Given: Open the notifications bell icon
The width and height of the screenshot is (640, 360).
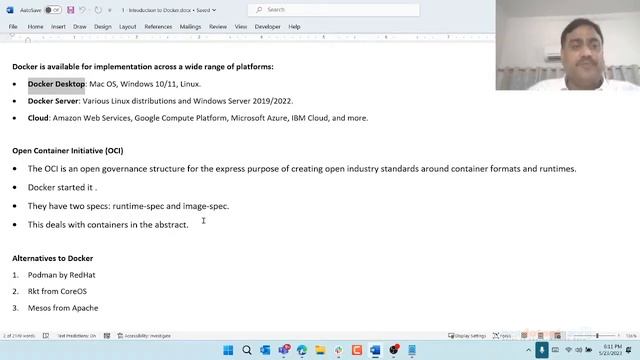Looking at the screenshot, I should point(629,350).
